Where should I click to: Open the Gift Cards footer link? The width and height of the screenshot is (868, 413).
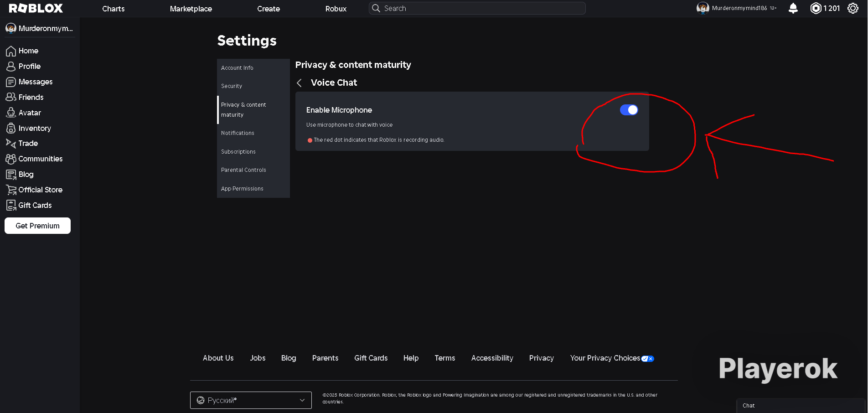point(371,358)
